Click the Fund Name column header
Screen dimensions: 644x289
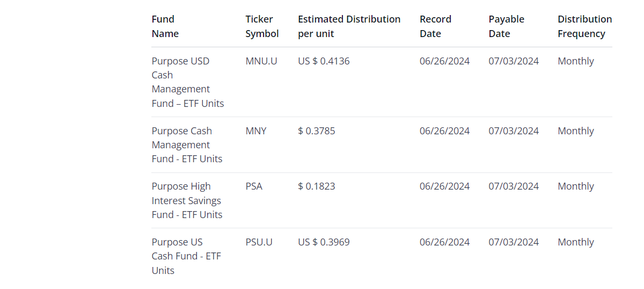point(165,26)
